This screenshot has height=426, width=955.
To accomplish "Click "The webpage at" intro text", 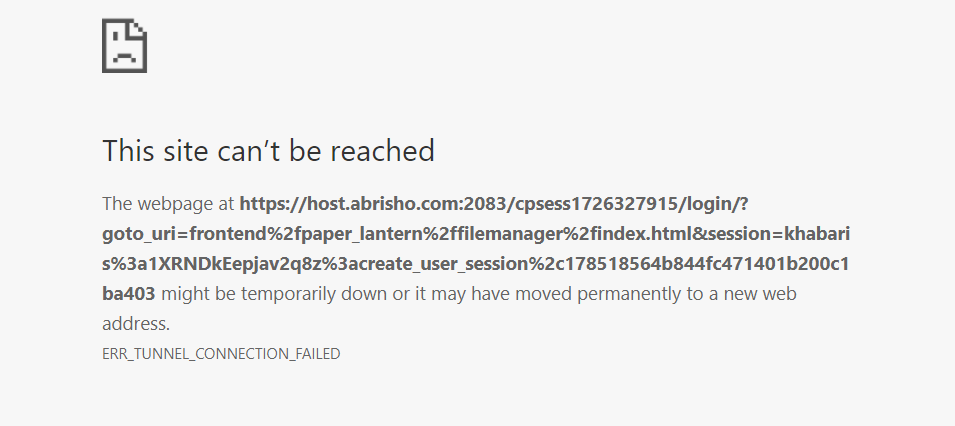I will 168,204.
